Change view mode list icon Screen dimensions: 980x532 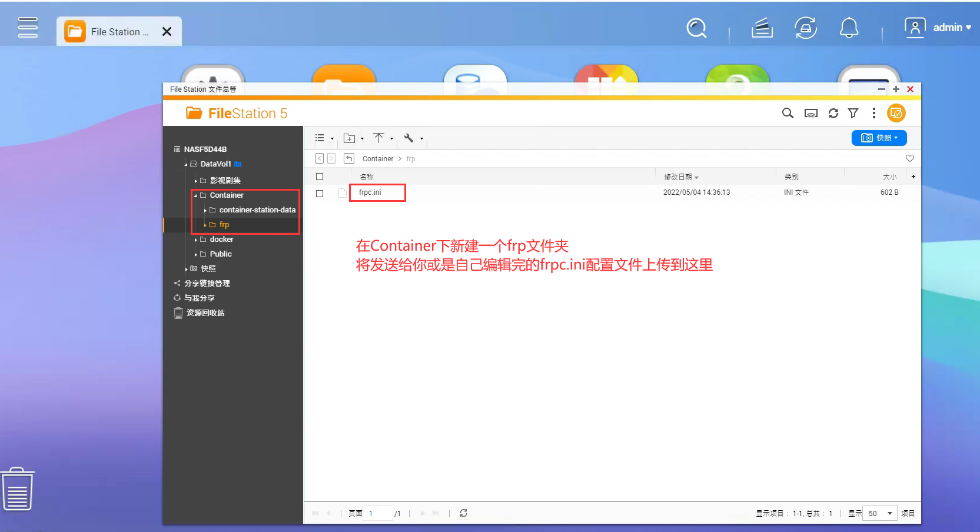click(320, 138)
